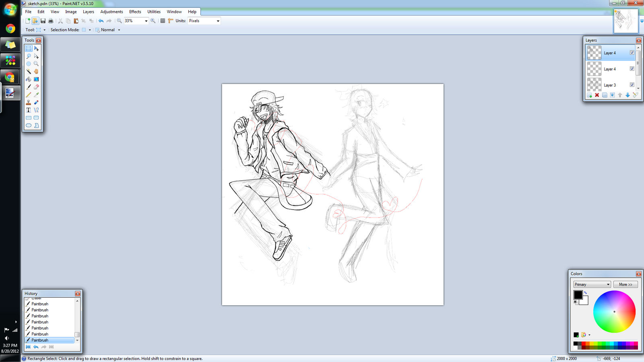Select the Freeform Shape tool
Viewport: 644px width, 362px height.
36,125
